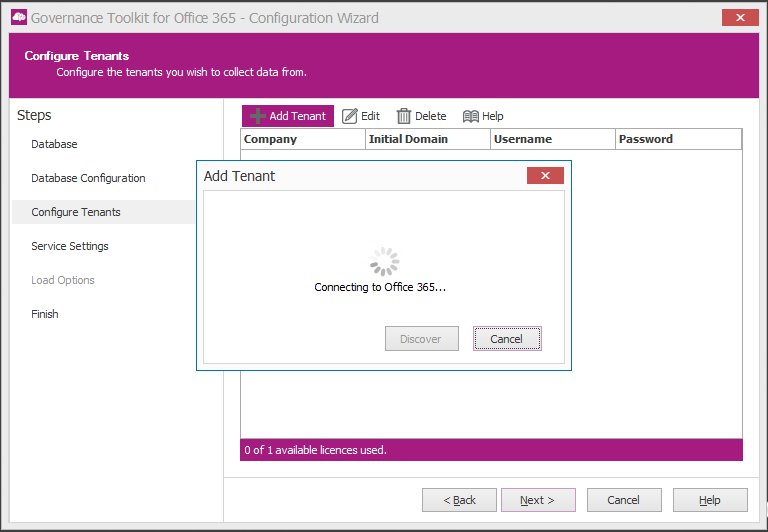768x532 pixels.
Task: Sort by the Password column header
Action: (678, 139)
